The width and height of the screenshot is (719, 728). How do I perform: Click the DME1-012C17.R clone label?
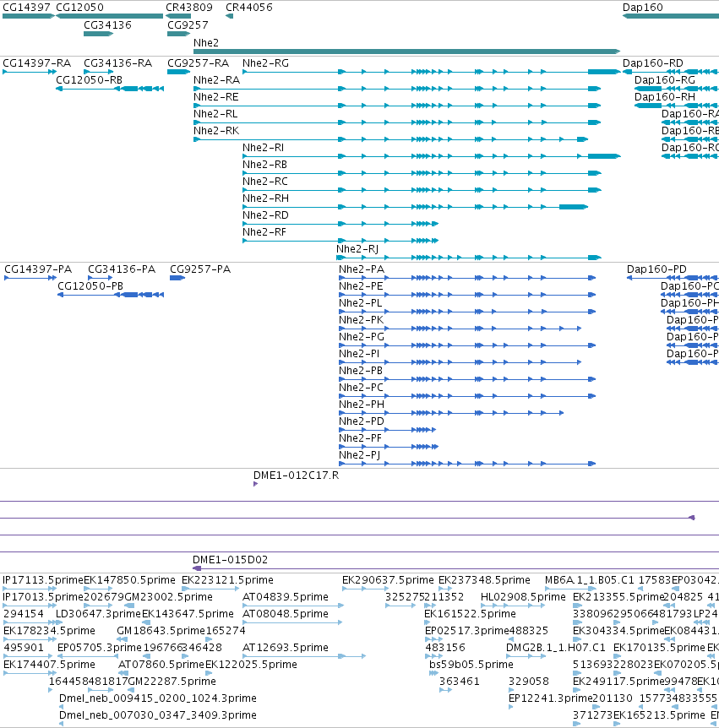coord(296,475)
